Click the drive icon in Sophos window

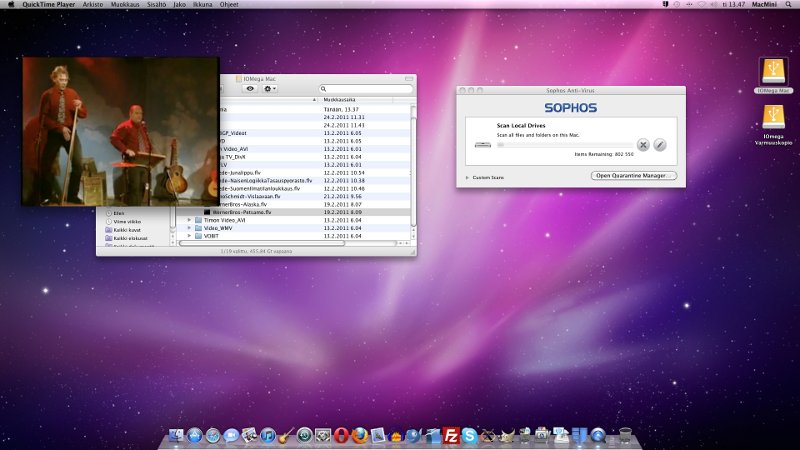[x=483, y=145]
